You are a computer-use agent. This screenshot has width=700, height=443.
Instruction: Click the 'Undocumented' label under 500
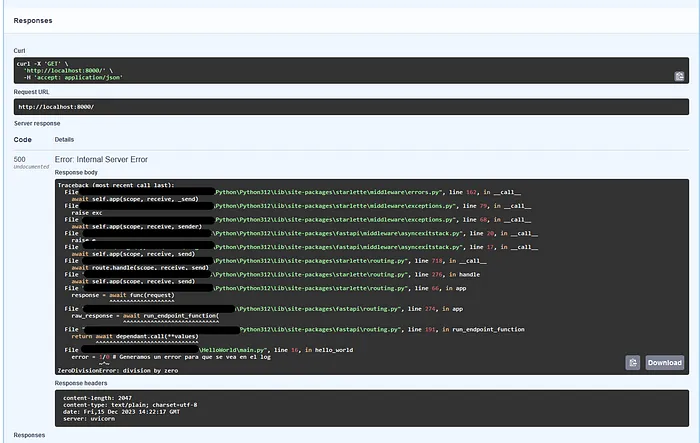point(31,167)
